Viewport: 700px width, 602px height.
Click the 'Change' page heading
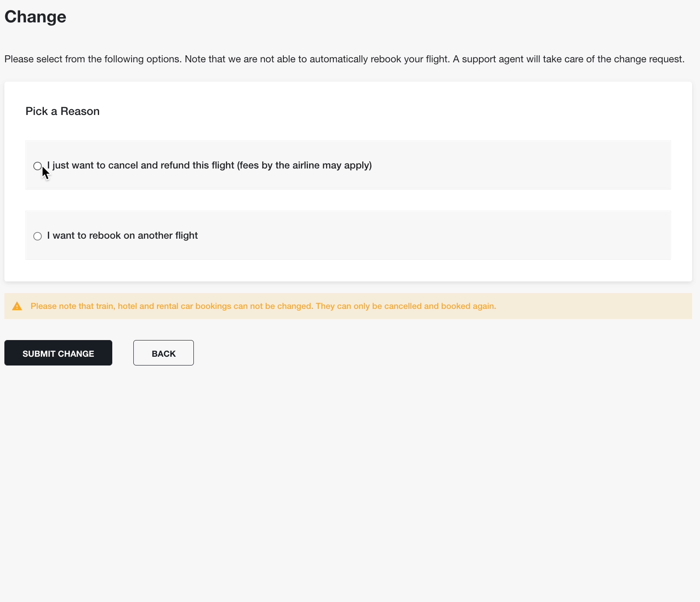tap(36, 17)
